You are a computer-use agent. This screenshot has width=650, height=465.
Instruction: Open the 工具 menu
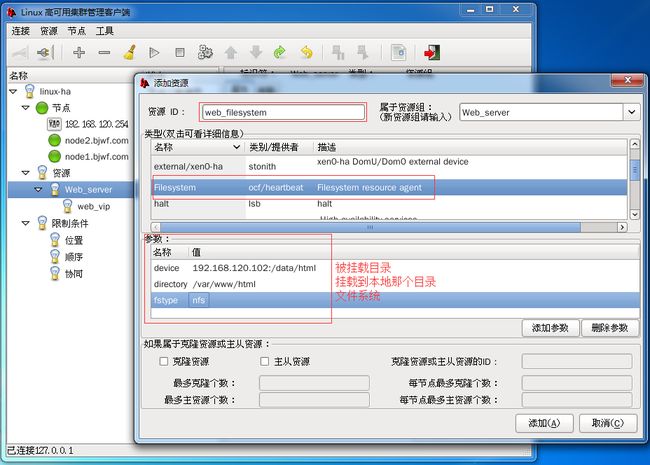[x=104, y=31]
